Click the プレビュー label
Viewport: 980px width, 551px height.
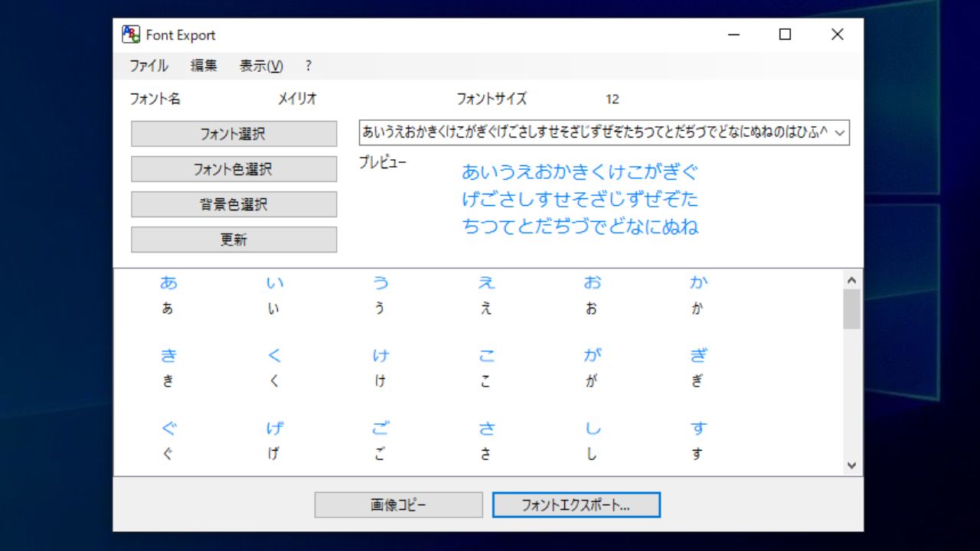coord(383,162)
